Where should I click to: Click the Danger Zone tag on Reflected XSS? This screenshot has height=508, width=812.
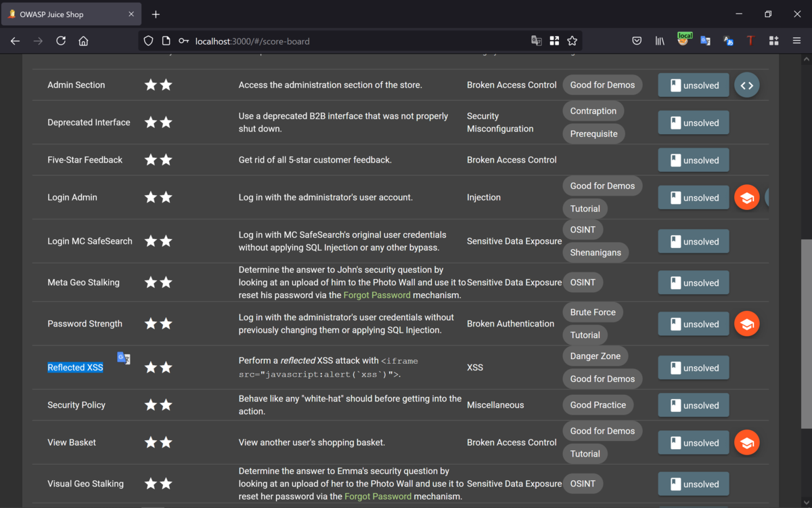[x=595, y=356]
